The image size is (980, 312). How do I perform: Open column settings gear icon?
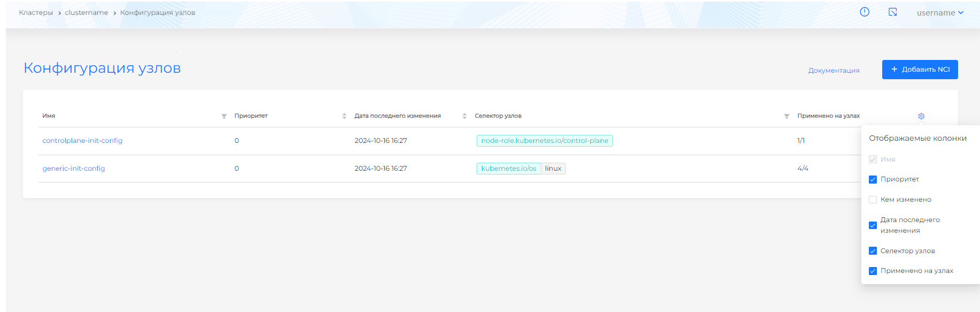[921, 116]
